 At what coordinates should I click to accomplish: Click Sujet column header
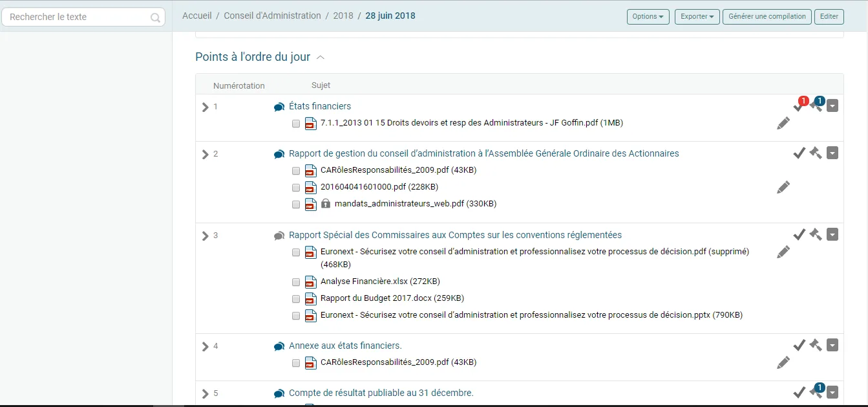[x=321, y=85]
